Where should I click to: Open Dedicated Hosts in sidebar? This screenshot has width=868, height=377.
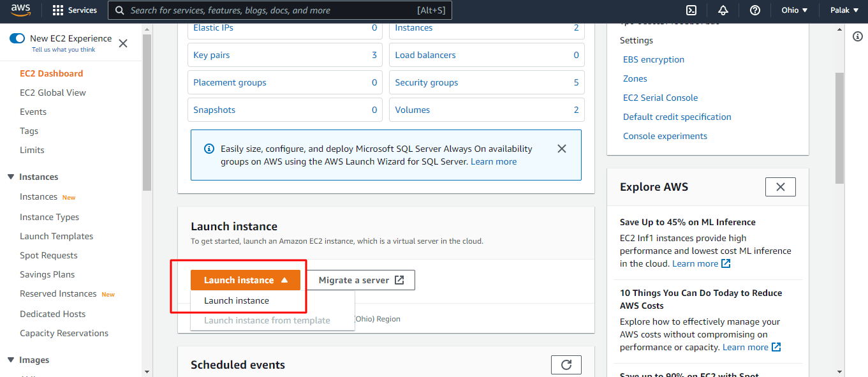53,314
